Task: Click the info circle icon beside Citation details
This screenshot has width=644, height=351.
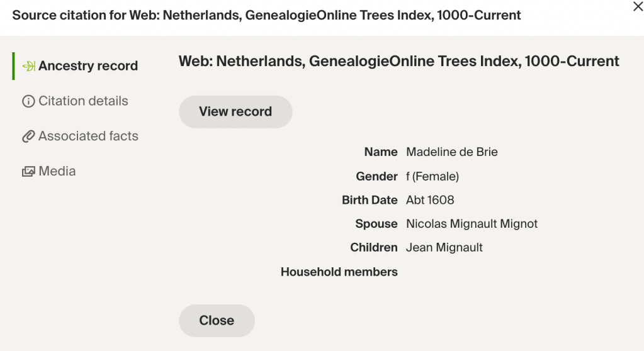Action: [28, 101]
